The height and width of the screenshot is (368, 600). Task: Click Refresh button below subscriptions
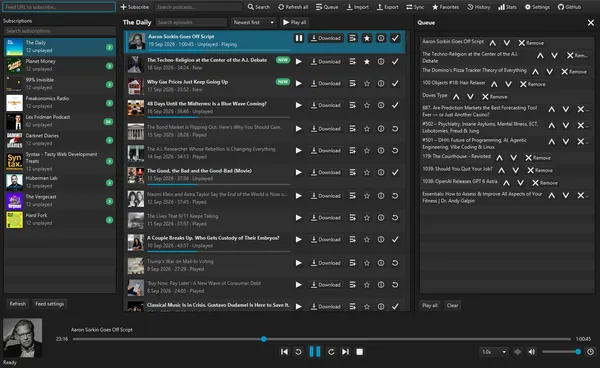pyautogui.click(x=18, y=304)
